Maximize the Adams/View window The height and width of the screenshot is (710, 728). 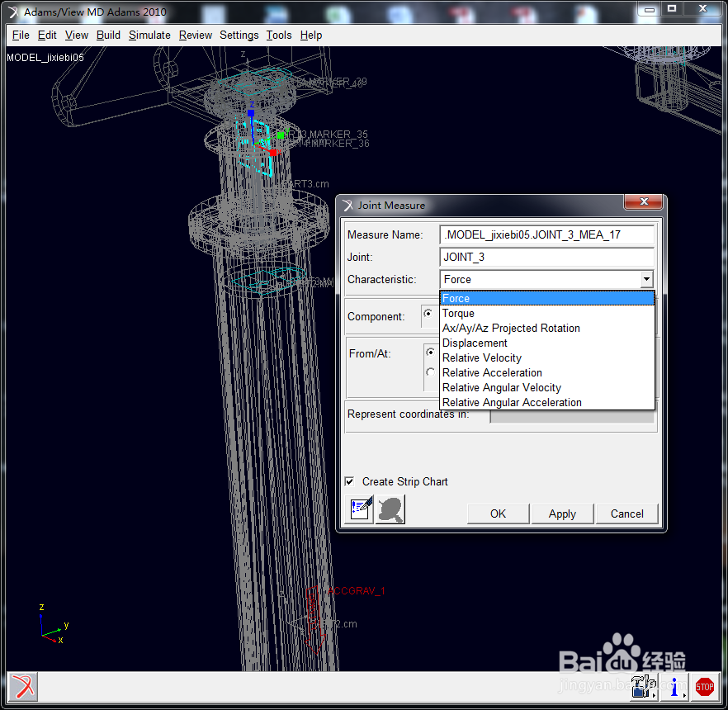671,8
